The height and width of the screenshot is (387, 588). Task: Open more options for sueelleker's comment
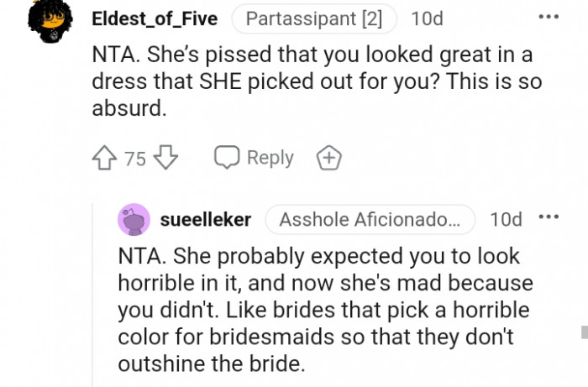549,217
